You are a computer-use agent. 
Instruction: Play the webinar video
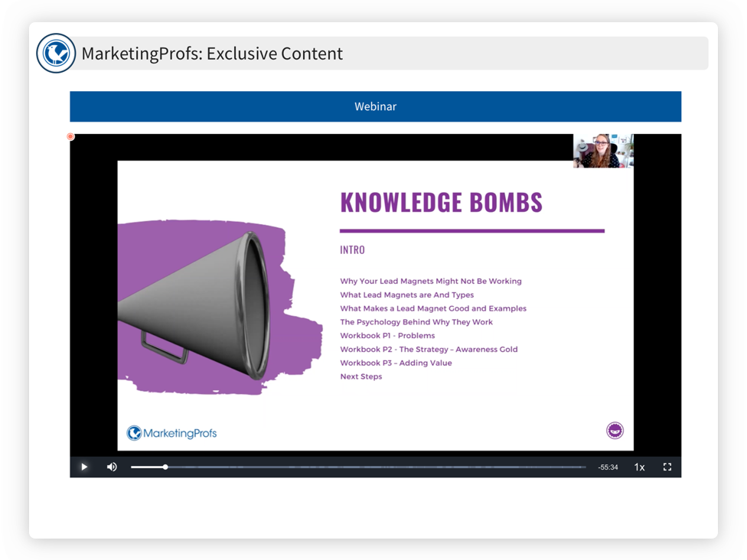tap(84, 467)
